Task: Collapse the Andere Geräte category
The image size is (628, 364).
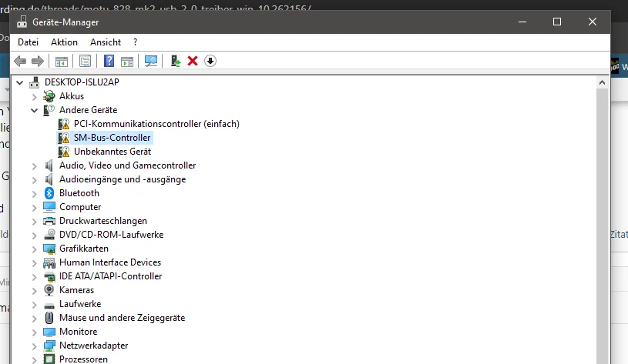Action: [x=35, y=110]
